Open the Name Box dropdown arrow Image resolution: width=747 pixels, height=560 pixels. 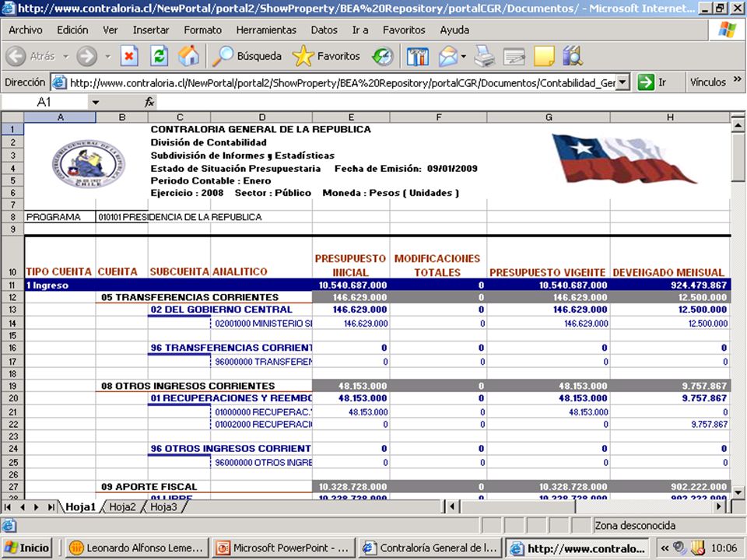click(95, 102)
